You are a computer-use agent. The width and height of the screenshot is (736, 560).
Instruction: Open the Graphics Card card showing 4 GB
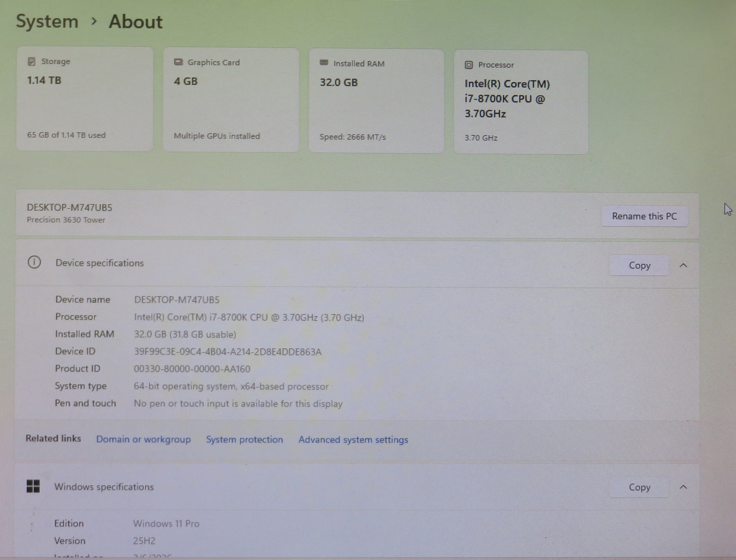pyautogui.click(x=230, y=100)
